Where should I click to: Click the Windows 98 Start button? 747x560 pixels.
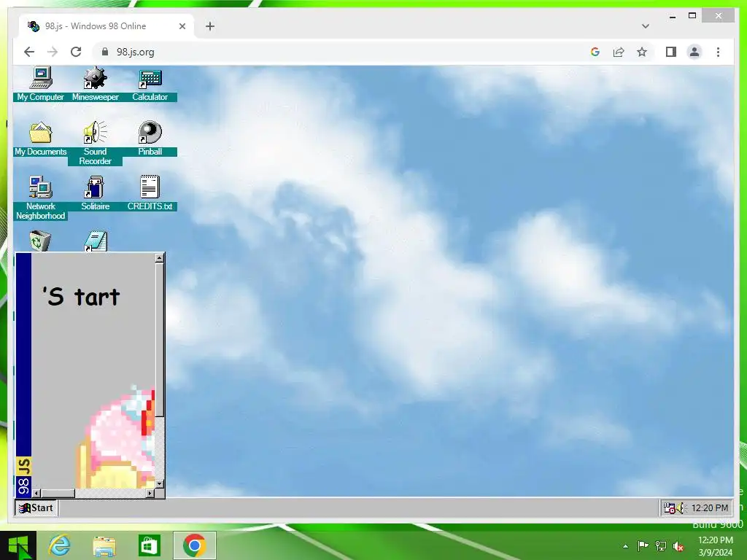tap(36, 507)
